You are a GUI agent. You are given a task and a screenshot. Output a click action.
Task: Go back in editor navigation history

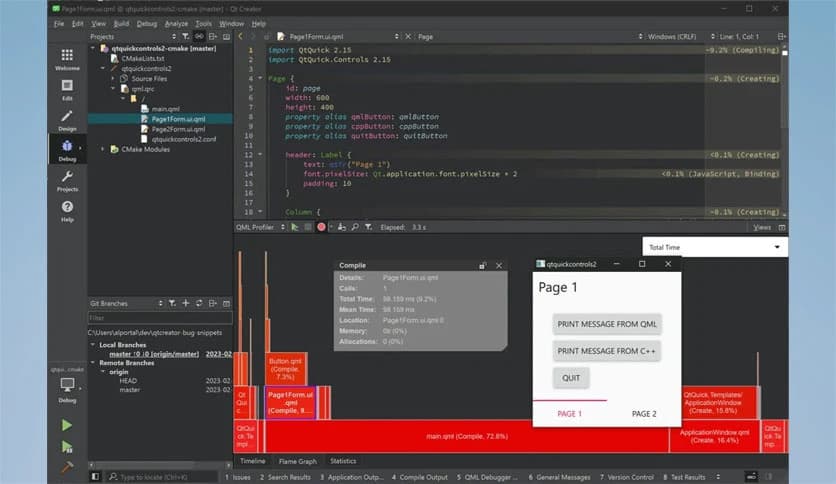240,36
